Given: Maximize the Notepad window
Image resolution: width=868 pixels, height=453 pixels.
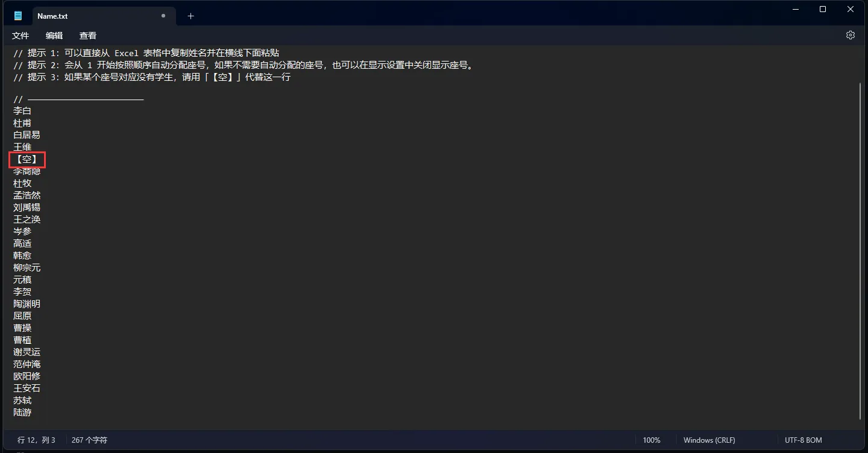Looking at the screenshot, I should 823,9.
